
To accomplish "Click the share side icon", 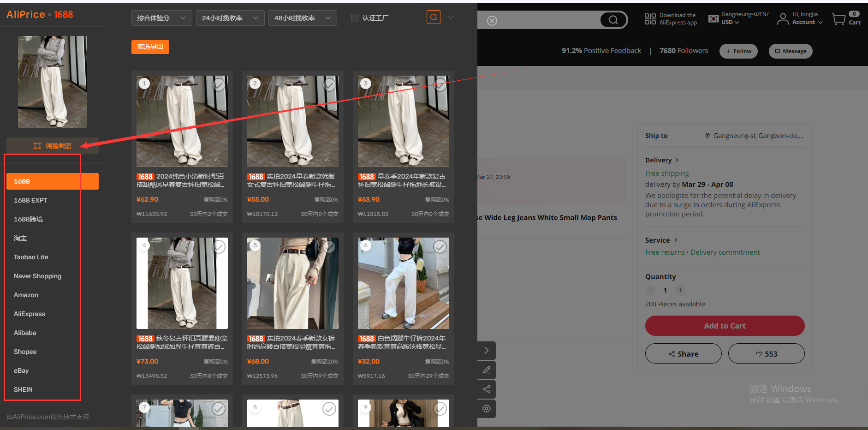I will 487,389.
